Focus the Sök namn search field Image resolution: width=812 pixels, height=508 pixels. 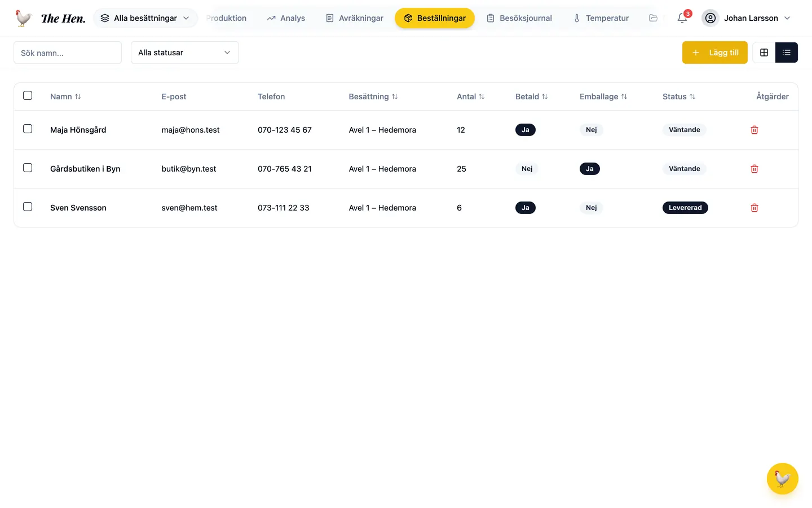click(68, 52)
